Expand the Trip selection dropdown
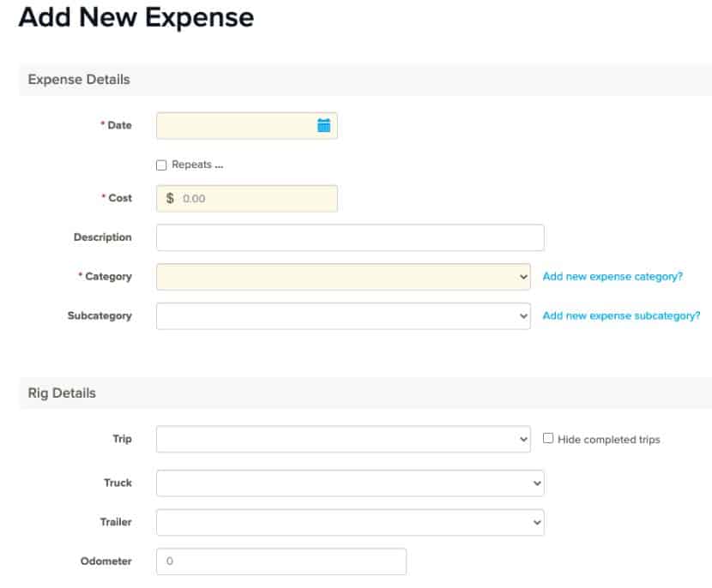 [341, 439]
